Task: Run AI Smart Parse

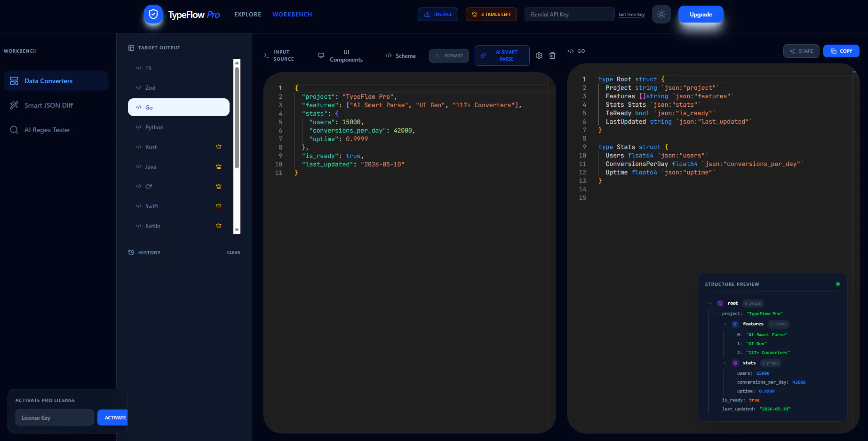Action: pos(502,55)
